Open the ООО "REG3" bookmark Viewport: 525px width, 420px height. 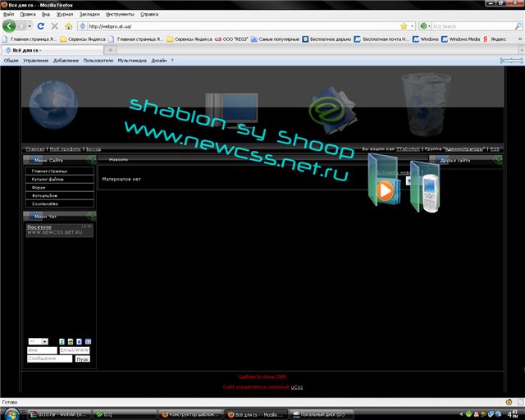pos(231,39)
